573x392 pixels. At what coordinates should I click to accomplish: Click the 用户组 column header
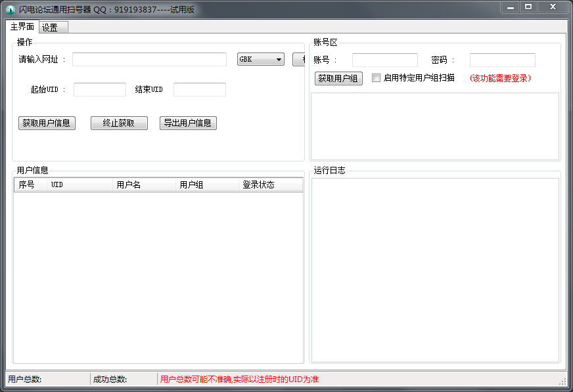point(207,185)
